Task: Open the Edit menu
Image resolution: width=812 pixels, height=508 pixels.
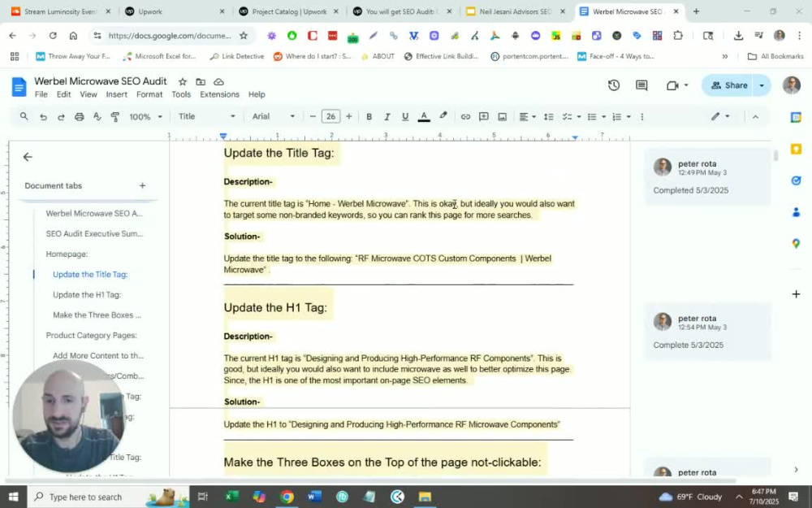Action: point(63,94)
